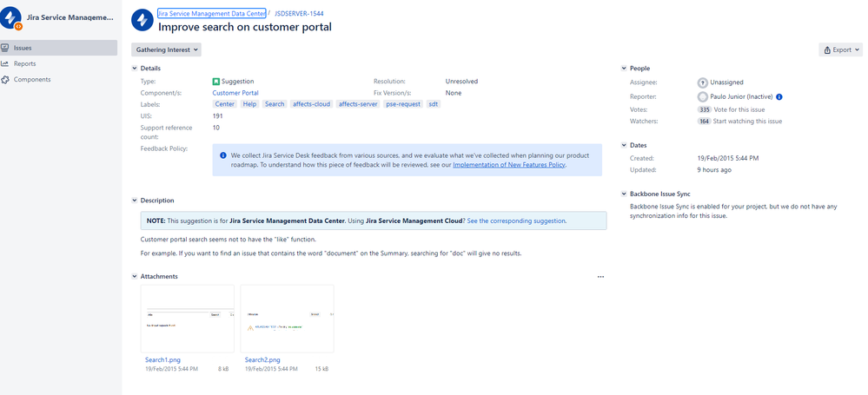
Task: Click the 335 votes count badge
Action: click(704, 110)
